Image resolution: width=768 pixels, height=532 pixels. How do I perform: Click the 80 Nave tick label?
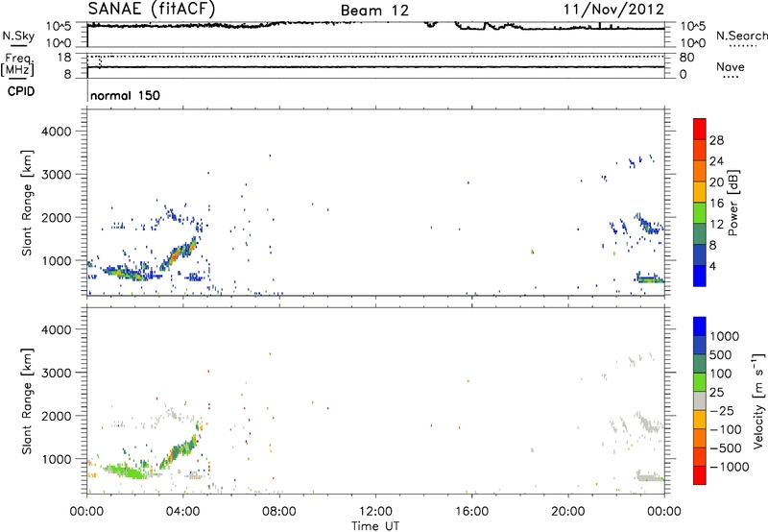(x=686, y=58)
